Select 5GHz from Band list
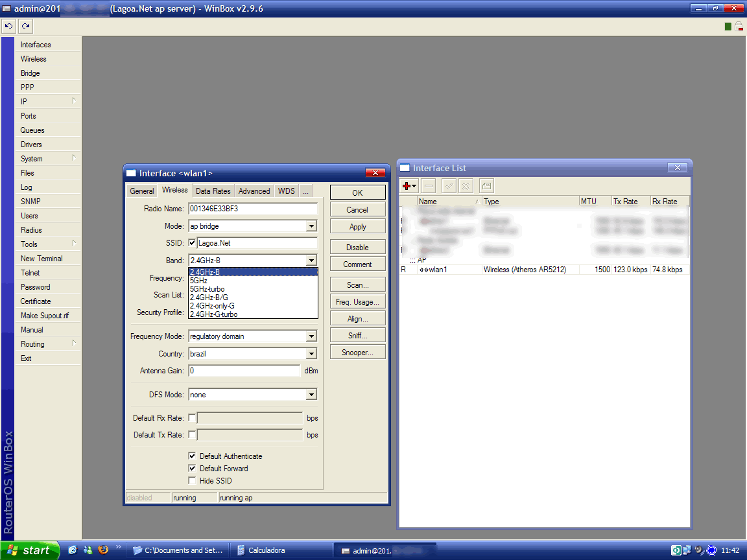 click(x=253, y=281)
